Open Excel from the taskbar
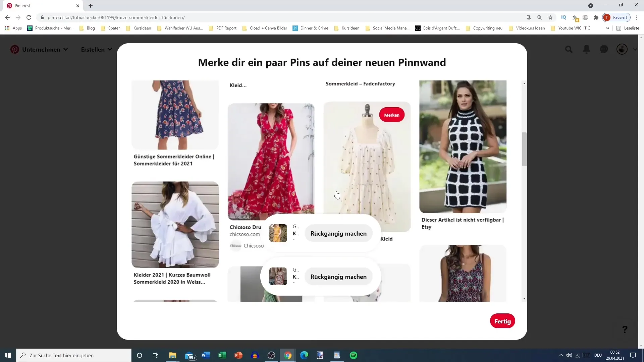This screenshot has height=362, width=644. [x=222, y=355]
